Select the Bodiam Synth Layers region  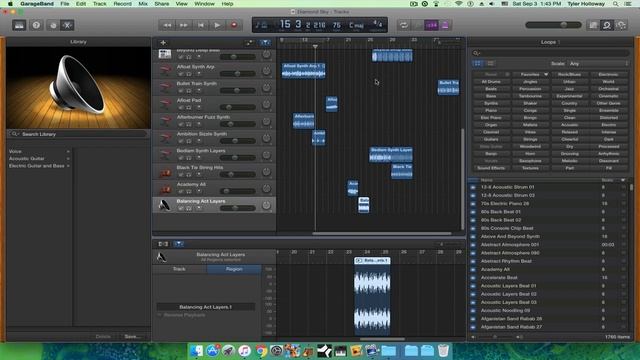point(391,154)
